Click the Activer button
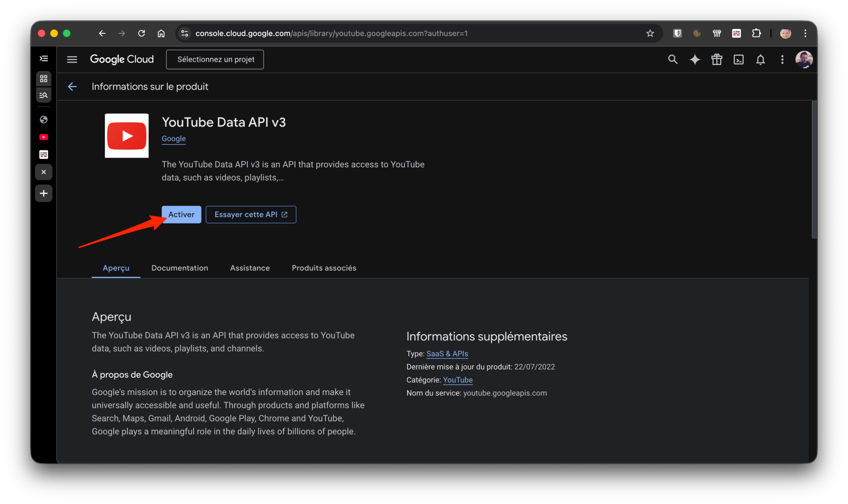Image resolution: width=848 pixels, height=504 pixels. tap(181, 214)
